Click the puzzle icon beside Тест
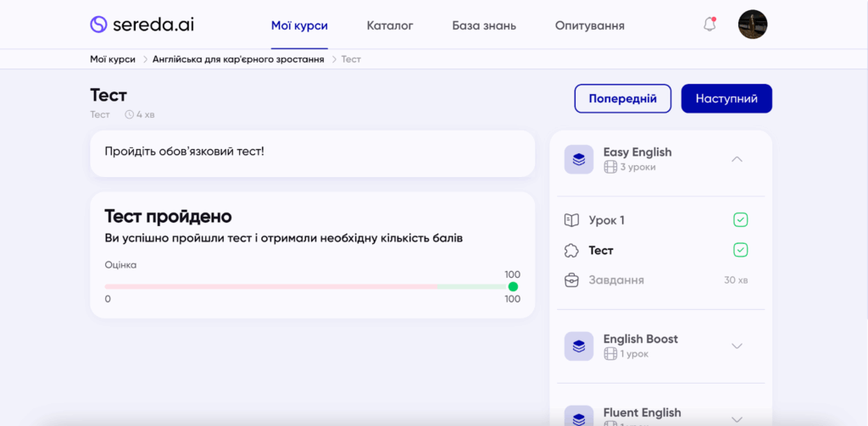 coord(571,250)
